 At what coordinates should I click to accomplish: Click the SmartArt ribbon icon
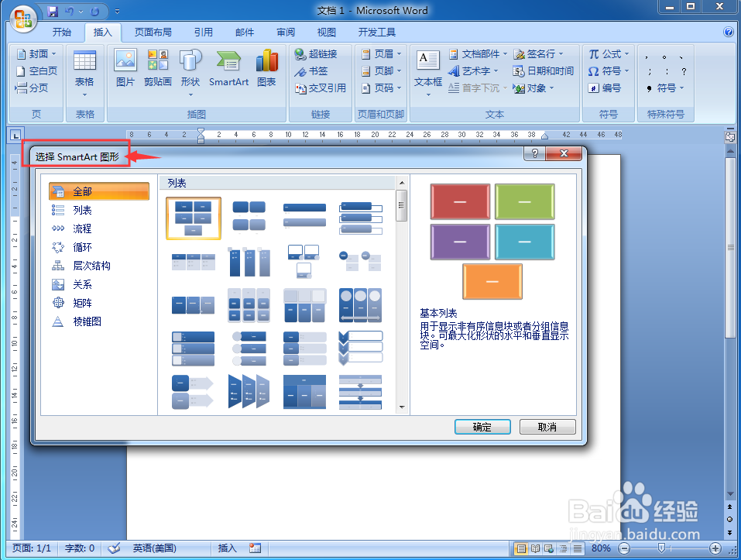(x=228, y=68)
